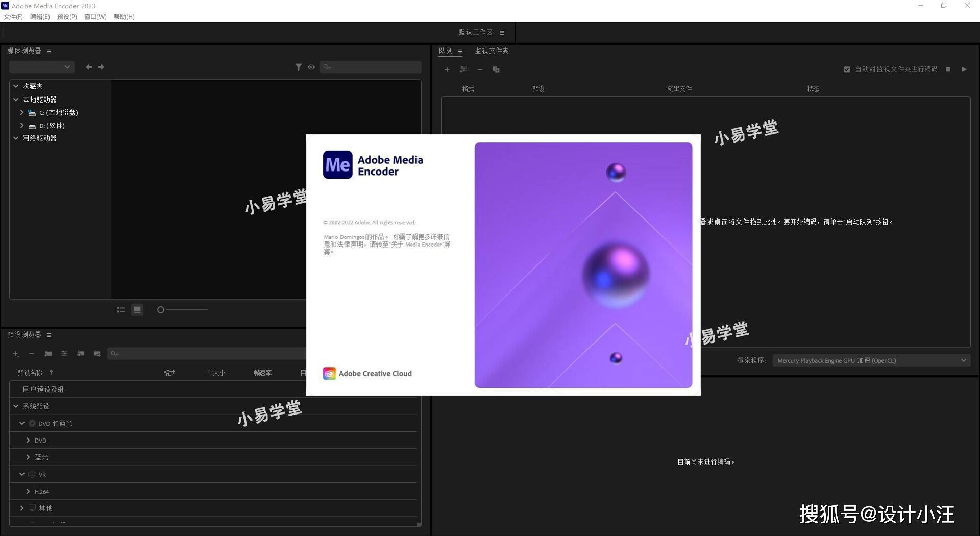Open the 窗口(W) menu

point(95,17)
